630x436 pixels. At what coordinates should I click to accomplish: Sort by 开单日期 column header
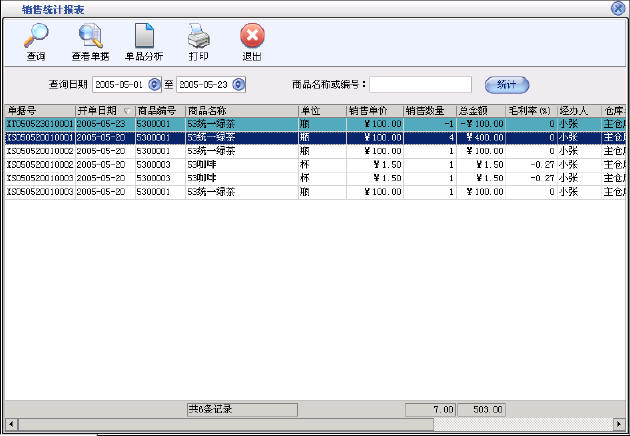pos(104,110)
